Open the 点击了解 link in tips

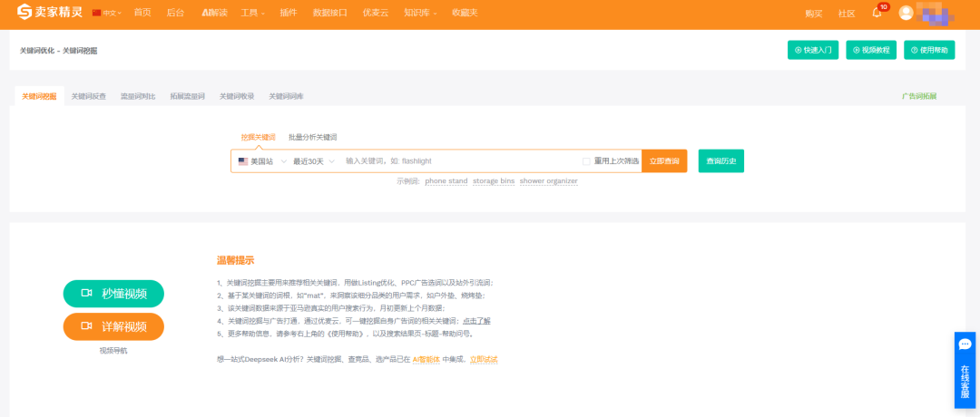(x=476, y=321)
